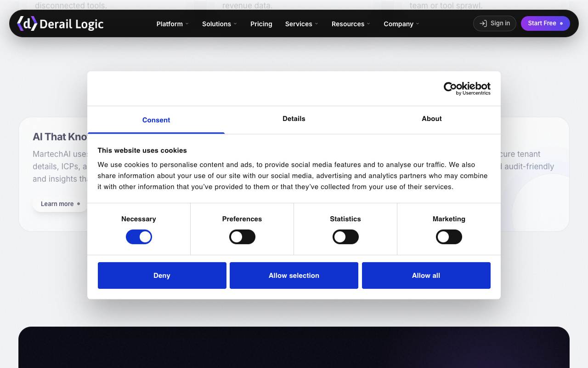The image size is (588, 368).
Task: Select the Consent tab
Action: pyautogui.click(x=156, y=120)
